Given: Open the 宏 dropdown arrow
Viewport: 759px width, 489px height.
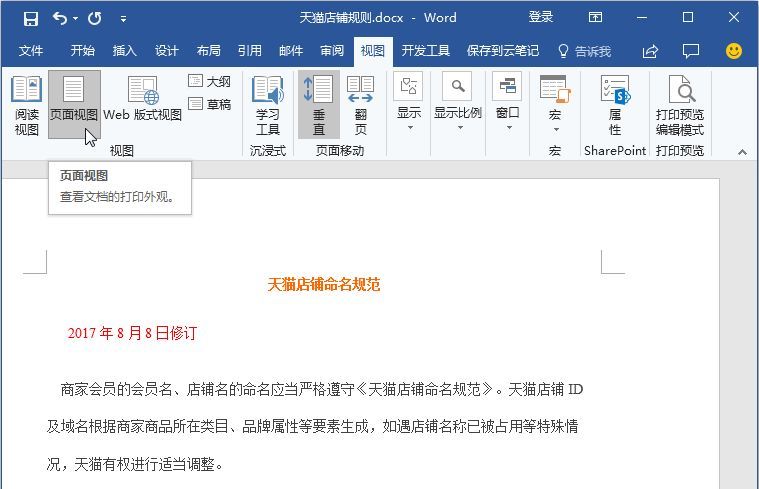Looking at the screenshot, I should (x=556, y=130).
